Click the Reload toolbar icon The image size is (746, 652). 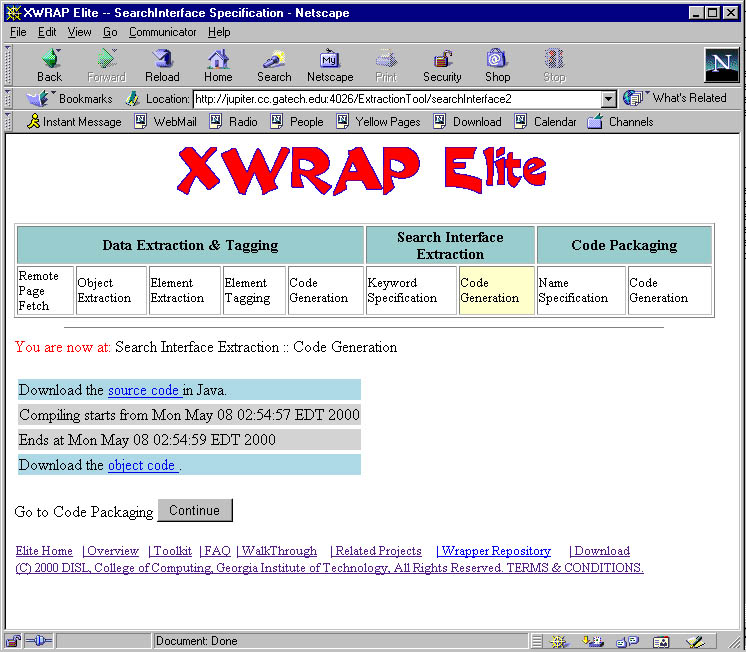(162, 65)
